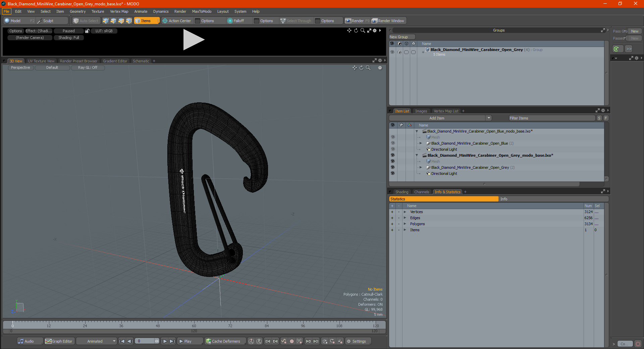Toggle visibility of Black_Diamond_MiniWire_Carabiner_Open_Blue item

[x=392, y=143]
